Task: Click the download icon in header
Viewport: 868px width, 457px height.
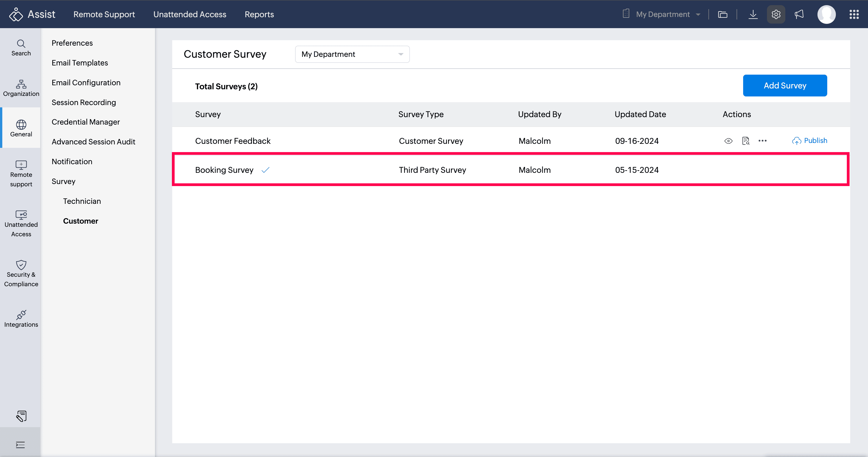Action: coord(753,14)
